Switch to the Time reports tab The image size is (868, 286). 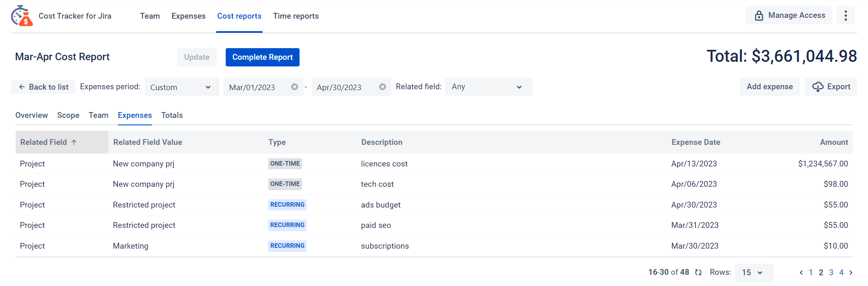(296, 16)
